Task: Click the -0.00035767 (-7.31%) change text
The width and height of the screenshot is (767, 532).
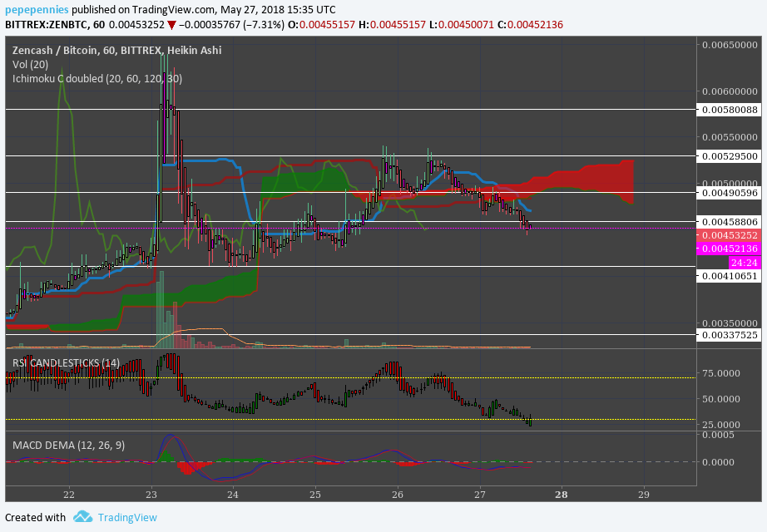Action: (231, 24)
